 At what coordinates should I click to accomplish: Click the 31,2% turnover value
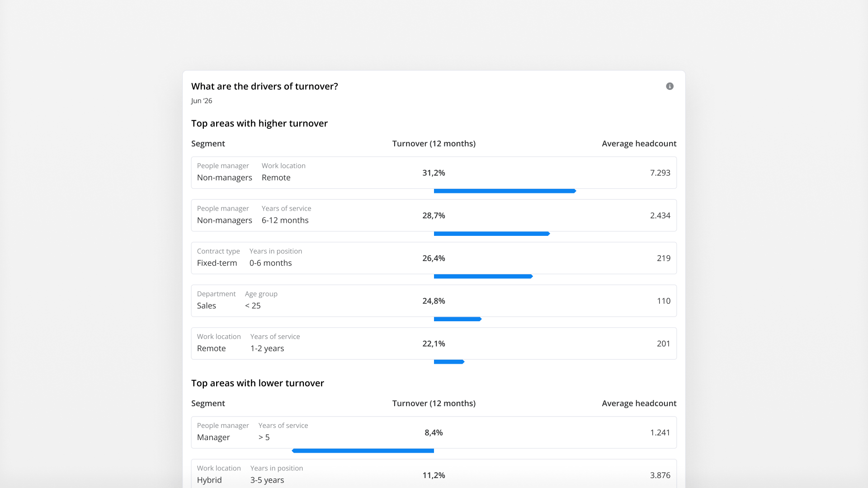pos(434,173)
